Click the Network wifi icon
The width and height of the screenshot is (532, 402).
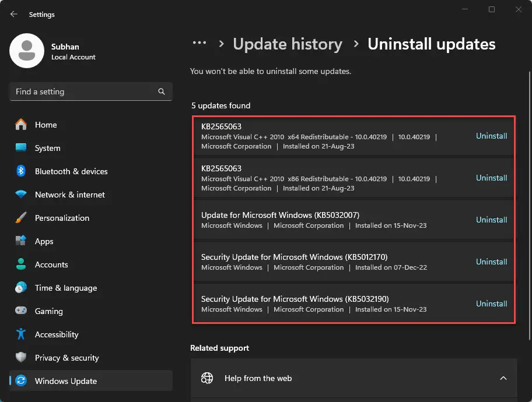[x=20, y=194]
